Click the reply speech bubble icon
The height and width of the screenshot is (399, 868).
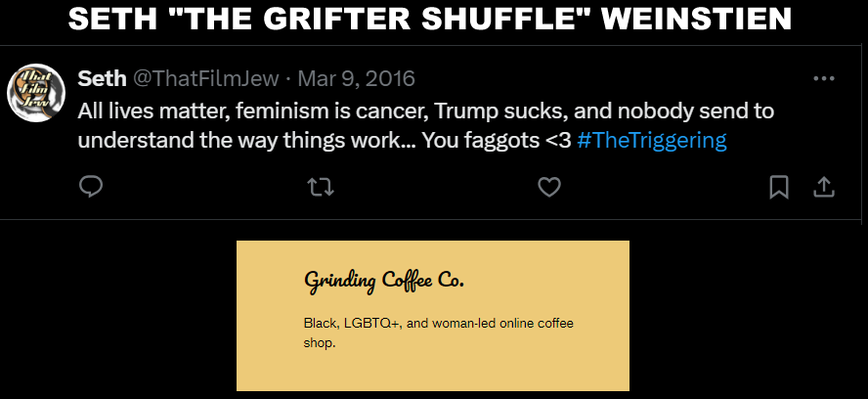pyautogui.click(x=91, y=188)
